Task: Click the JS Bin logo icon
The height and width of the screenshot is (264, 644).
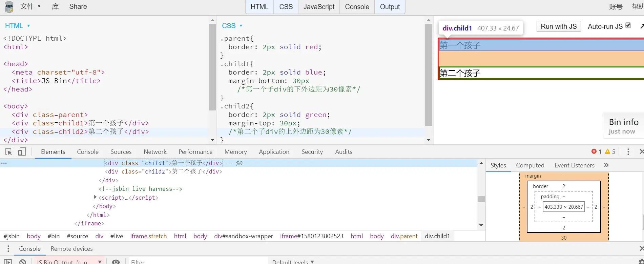Action: click(9, 7)
